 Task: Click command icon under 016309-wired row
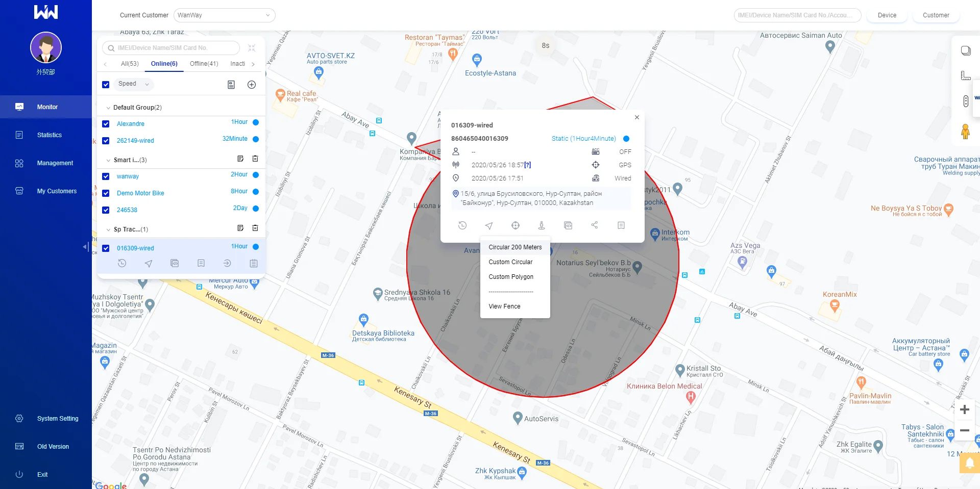coord(175,264)
